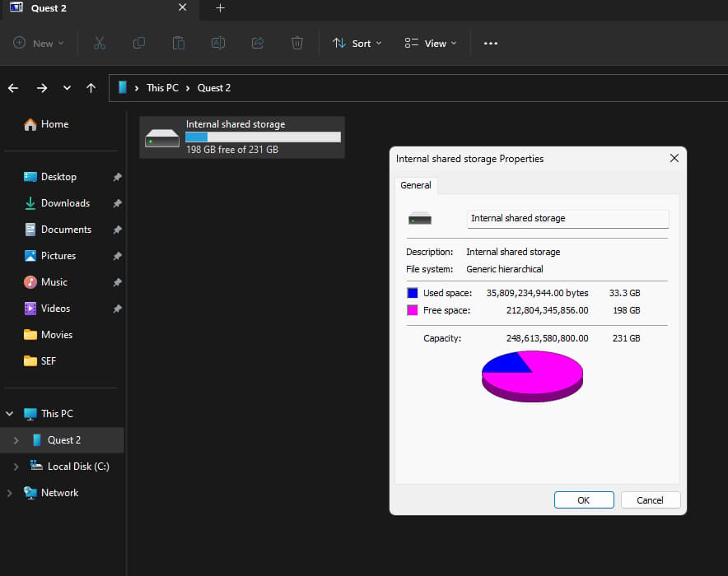This screenshot has width=728, height=576.
Task: Click the magenta Free space swatch
Action: pyautogui.click(x=413, y=310)
